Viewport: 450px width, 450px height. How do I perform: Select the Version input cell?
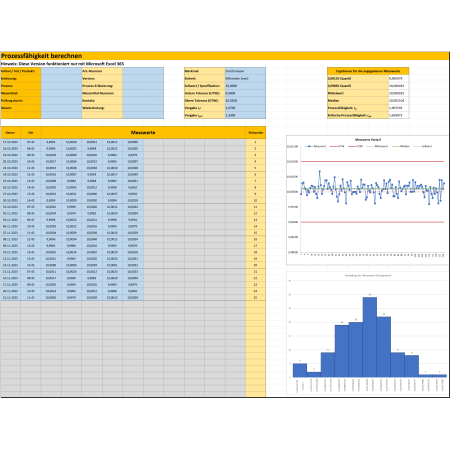pos(143,78)
